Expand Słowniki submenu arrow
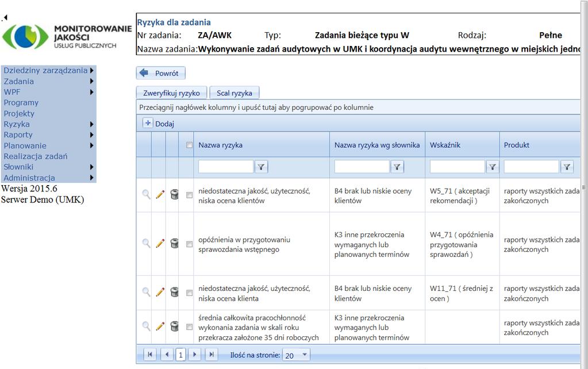The width and height of the screenshot is (588, 369). coord(91,167)
